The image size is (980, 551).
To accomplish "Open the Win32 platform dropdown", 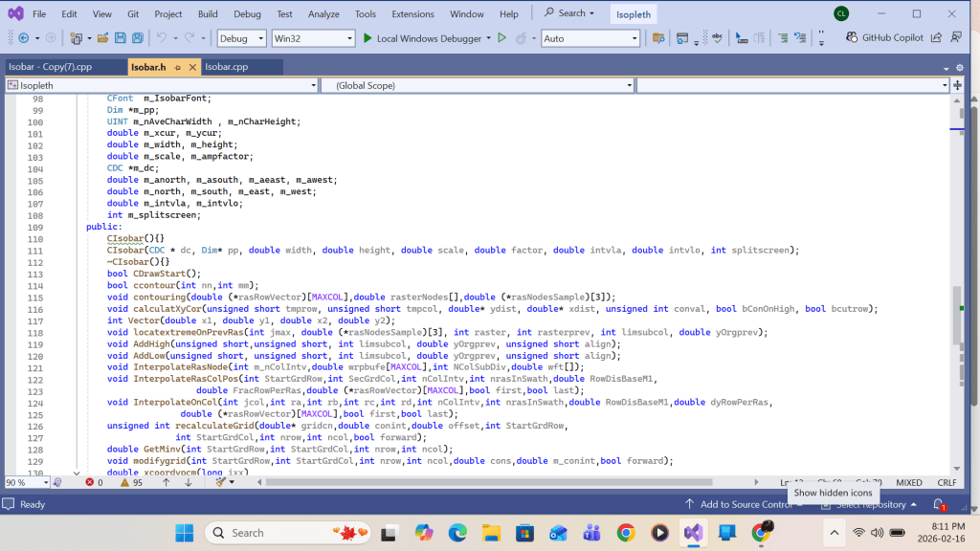I will tap(313, 38).
